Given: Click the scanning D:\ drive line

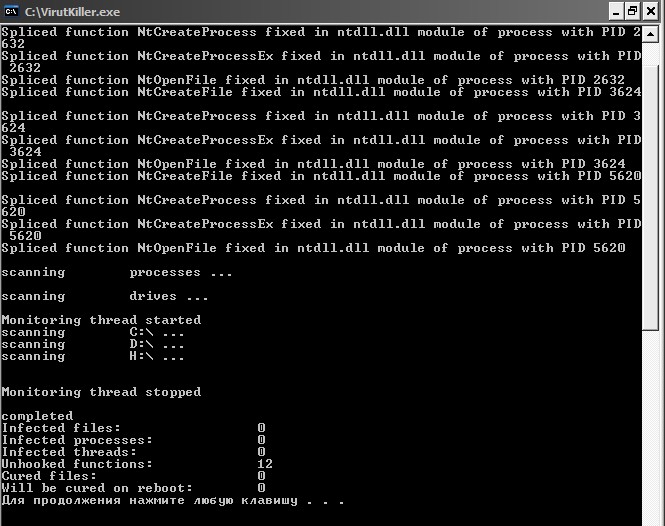Looking at the screenshot, I should pyautogui.click(x=93, y=344).
